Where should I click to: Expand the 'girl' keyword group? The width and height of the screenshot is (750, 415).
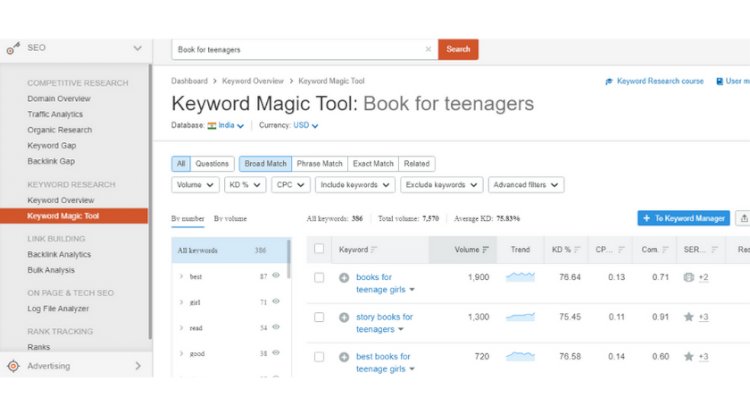coord(181,302)
